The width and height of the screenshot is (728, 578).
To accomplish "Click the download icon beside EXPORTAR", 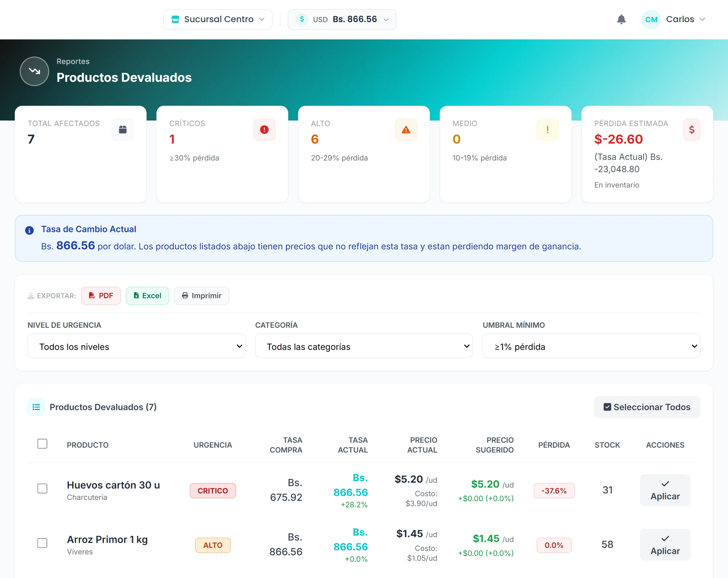I will point(31,296).
